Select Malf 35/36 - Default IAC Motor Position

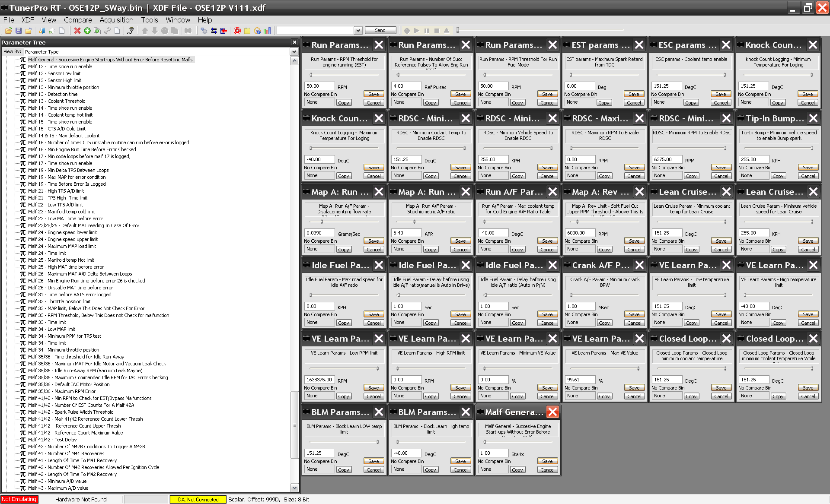click(x=69, y=384)
